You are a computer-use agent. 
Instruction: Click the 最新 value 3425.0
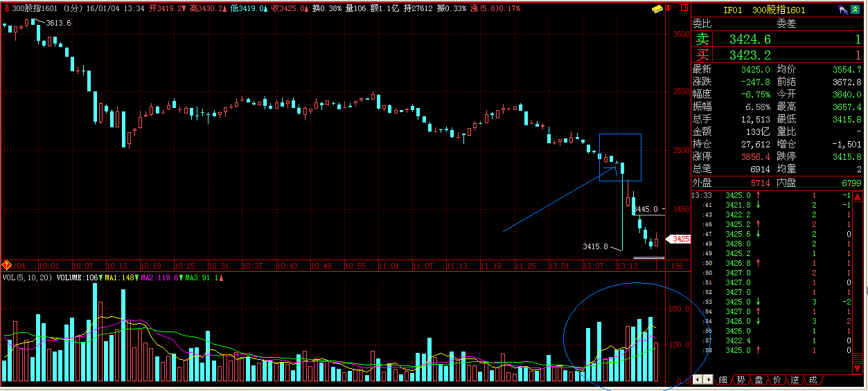(x=756, y=69)
